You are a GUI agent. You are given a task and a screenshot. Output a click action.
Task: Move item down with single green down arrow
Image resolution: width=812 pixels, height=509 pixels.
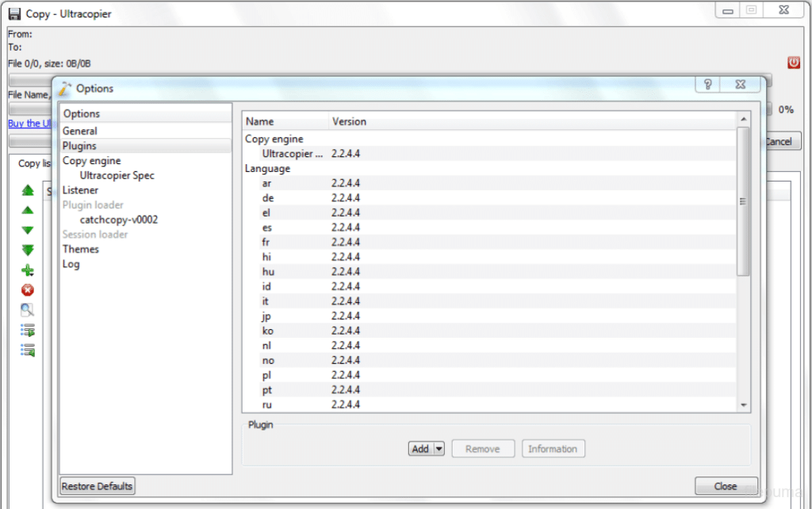(28, 231)
